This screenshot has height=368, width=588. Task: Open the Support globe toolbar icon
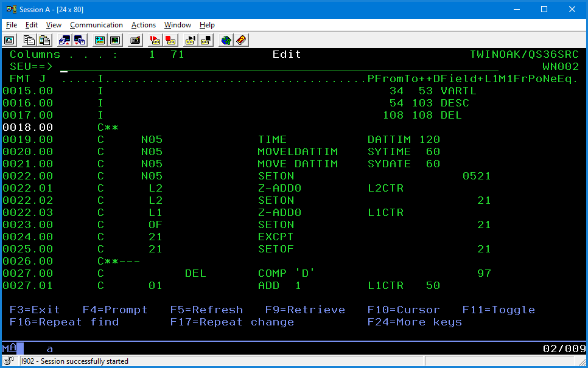[x=226, y=40]
